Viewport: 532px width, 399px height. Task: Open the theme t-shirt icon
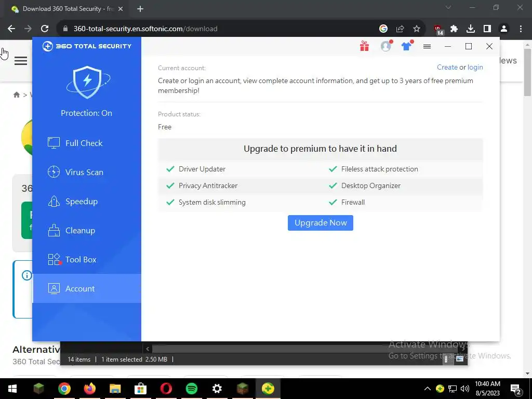406,46
